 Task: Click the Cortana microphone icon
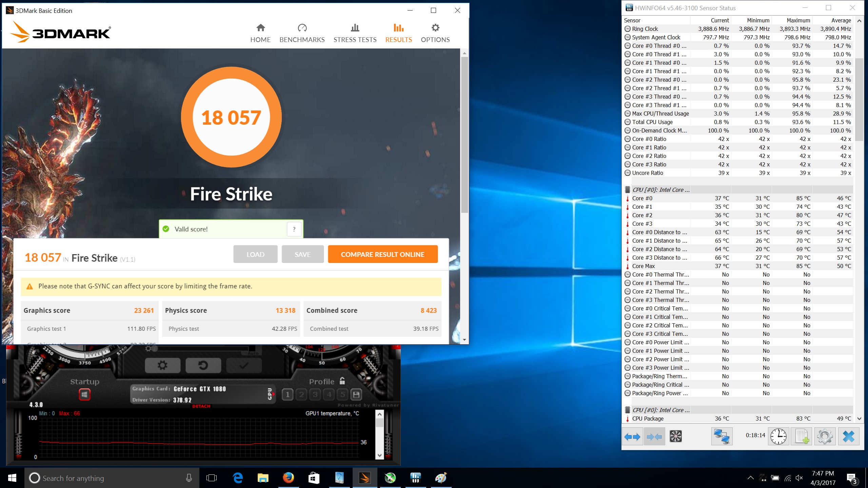[x=189, y=478]
